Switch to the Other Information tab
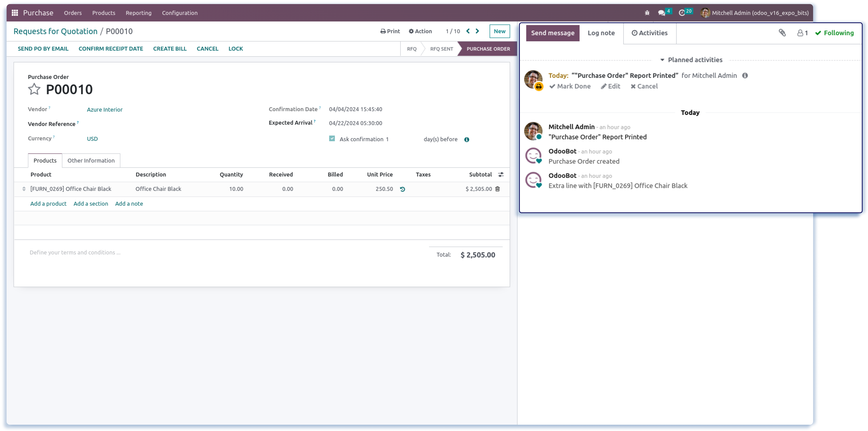The height and width of the screenshot is (431, 868). click(91, 161)
